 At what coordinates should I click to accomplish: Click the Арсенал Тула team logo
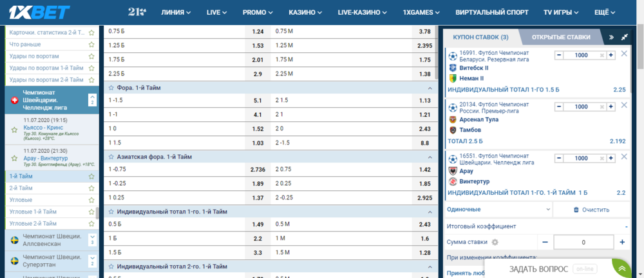pos(453,120)
